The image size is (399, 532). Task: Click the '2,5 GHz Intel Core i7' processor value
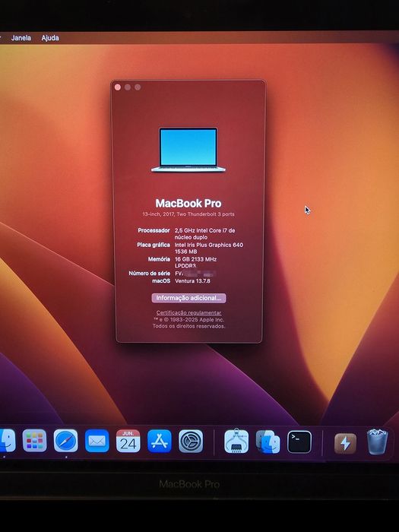pyautogui.click(x=205, y=234)
